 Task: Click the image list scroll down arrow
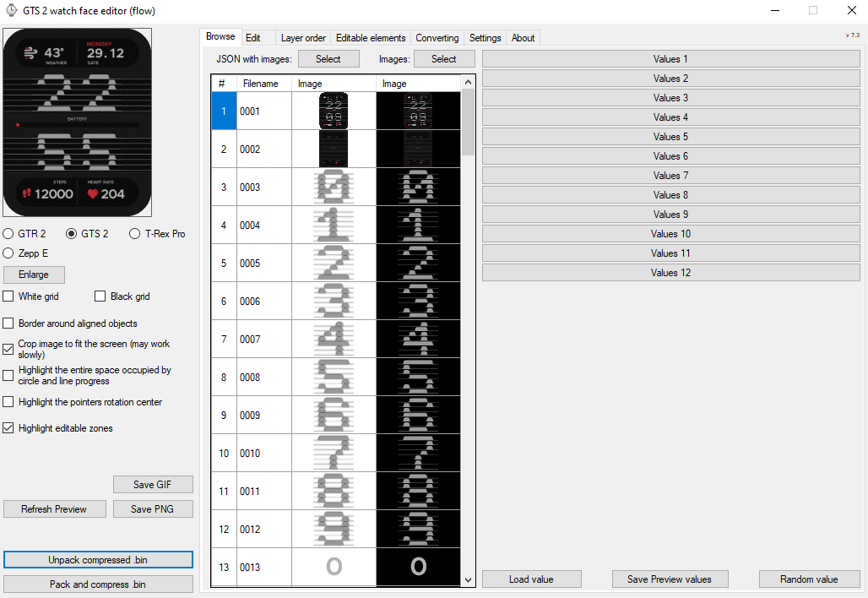tap(468, 580)
